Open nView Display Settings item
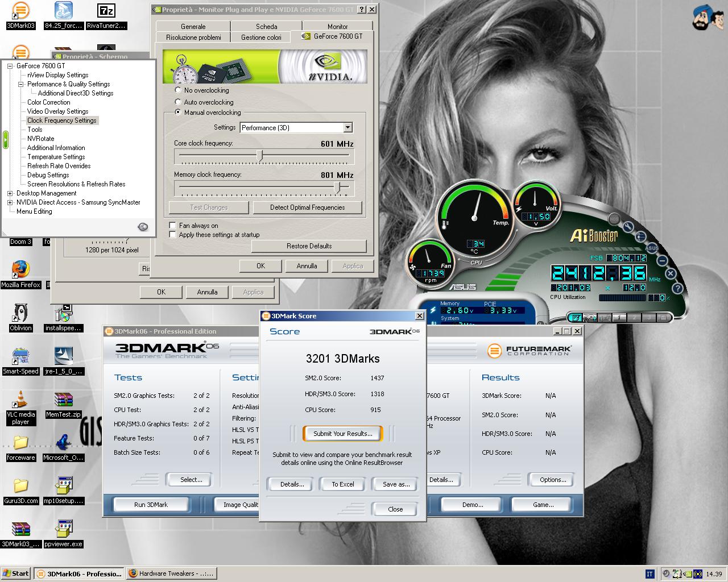Image resolution: width=728 pixels, height=582 pixels. tap(57, 75)
